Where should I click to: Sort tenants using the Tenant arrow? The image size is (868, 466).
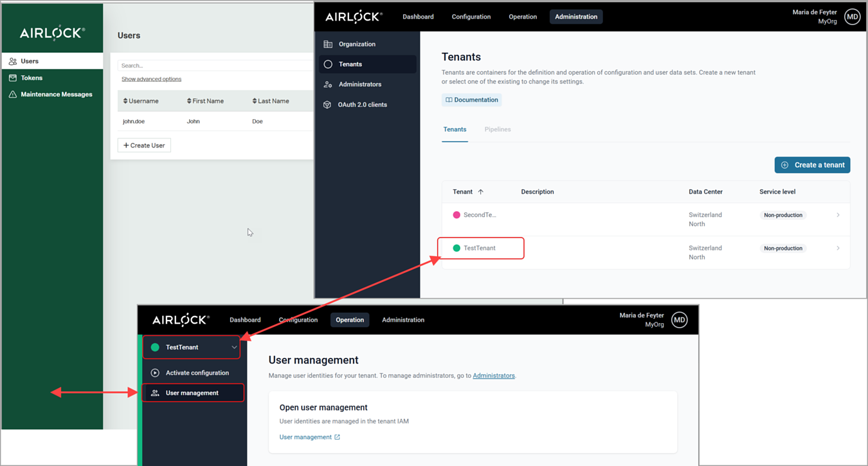[x=480, y=192]
